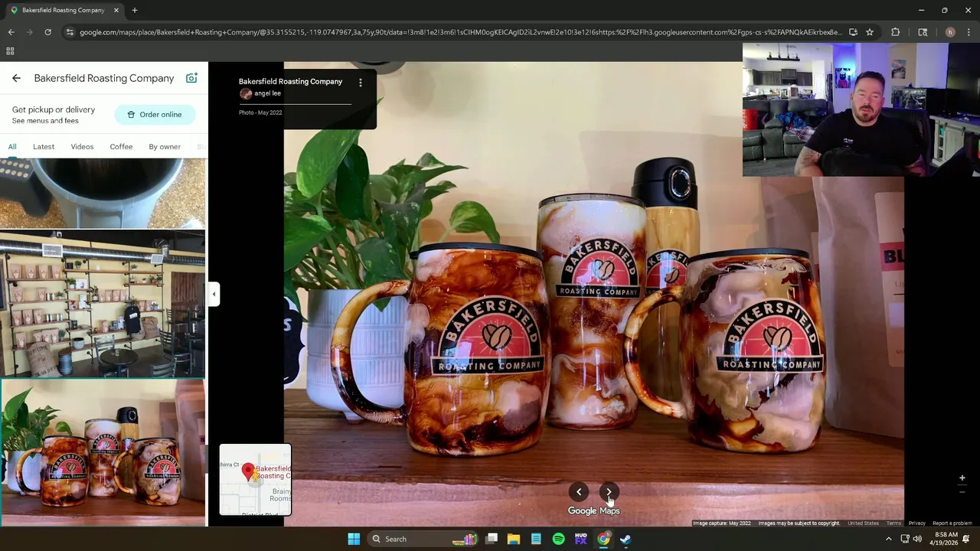
Task: Click the taskbar clock showing 8:58 AM
Action: click(x=946, y=539)
